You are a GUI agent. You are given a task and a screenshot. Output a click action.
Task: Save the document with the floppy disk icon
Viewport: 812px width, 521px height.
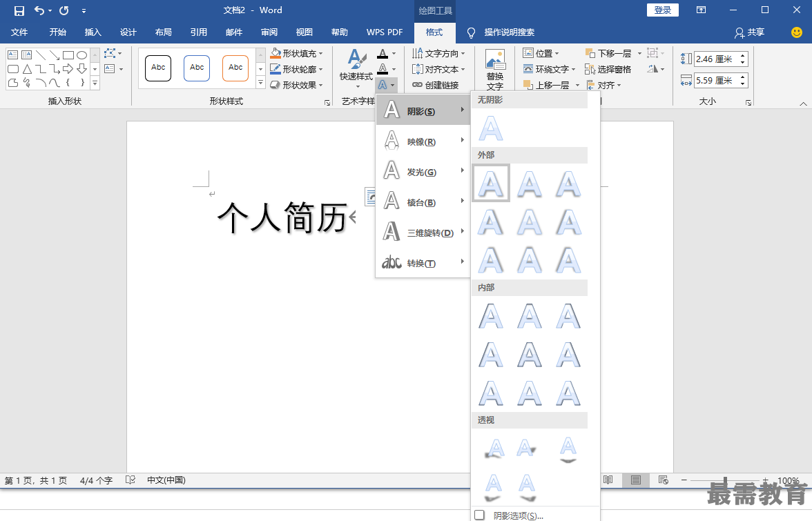19,10
